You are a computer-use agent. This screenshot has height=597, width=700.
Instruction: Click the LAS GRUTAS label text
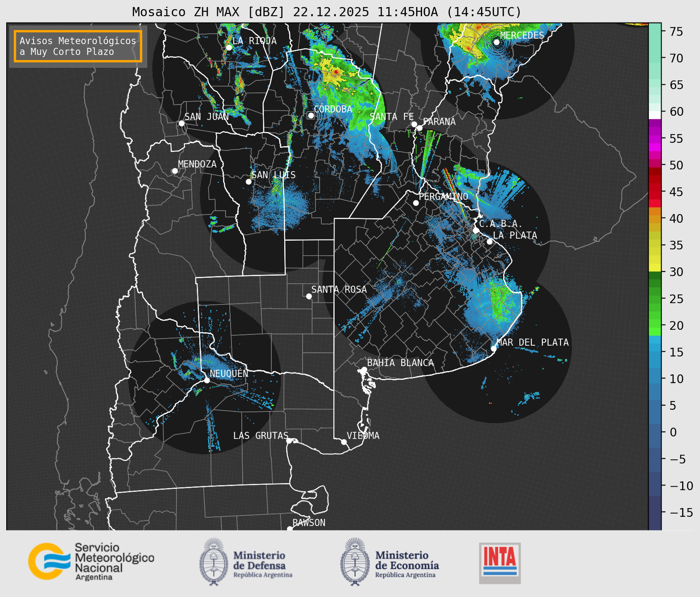tap(261, 436)
